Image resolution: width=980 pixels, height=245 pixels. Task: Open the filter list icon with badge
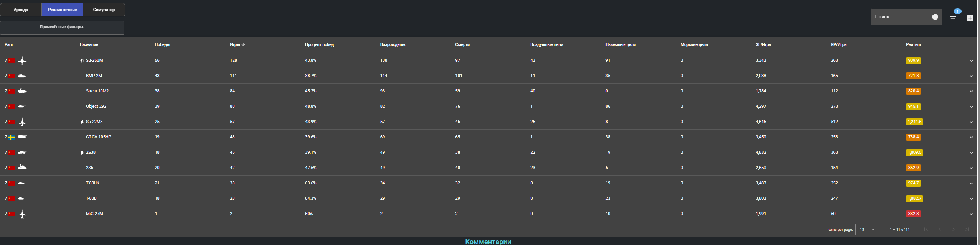click(x=953, y=18)
